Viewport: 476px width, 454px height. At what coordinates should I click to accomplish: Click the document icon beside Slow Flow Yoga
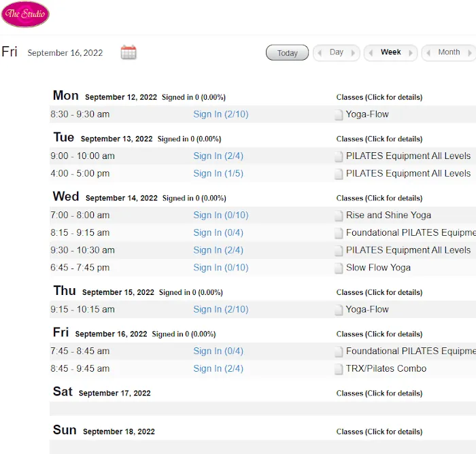[x=339, y=268]
